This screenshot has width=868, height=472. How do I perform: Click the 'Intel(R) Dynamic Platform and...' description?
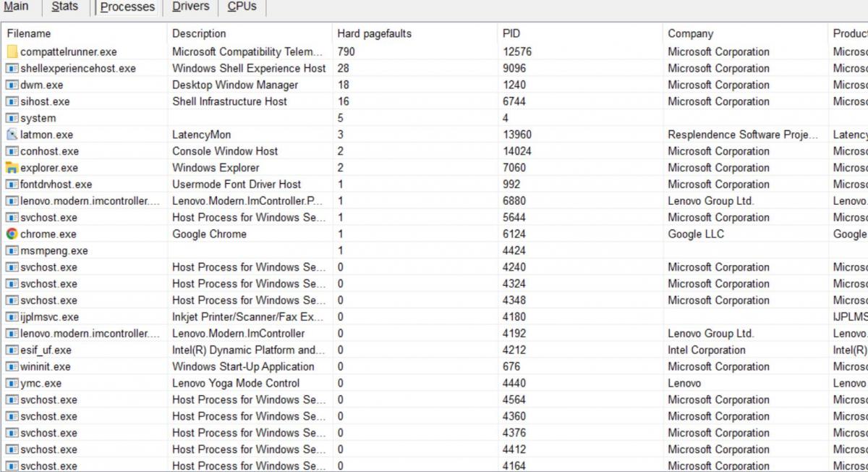[247, 350]
